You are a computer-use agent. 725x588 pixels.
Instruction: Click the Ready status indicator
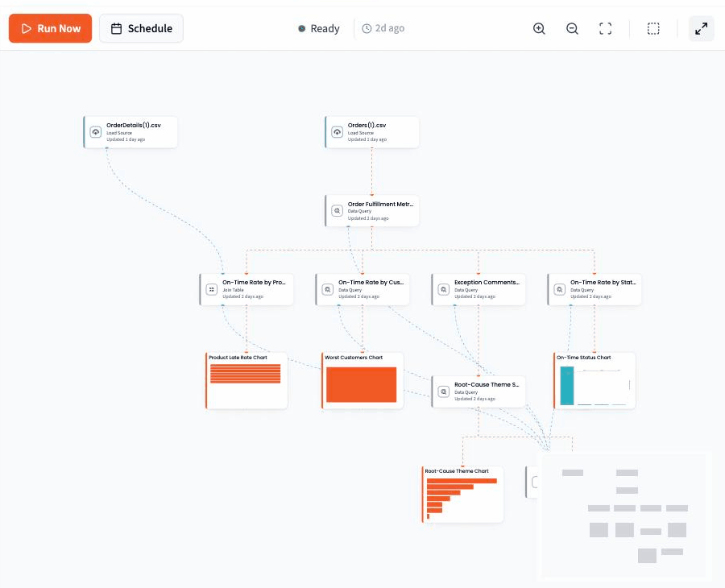tap(319, 29)
